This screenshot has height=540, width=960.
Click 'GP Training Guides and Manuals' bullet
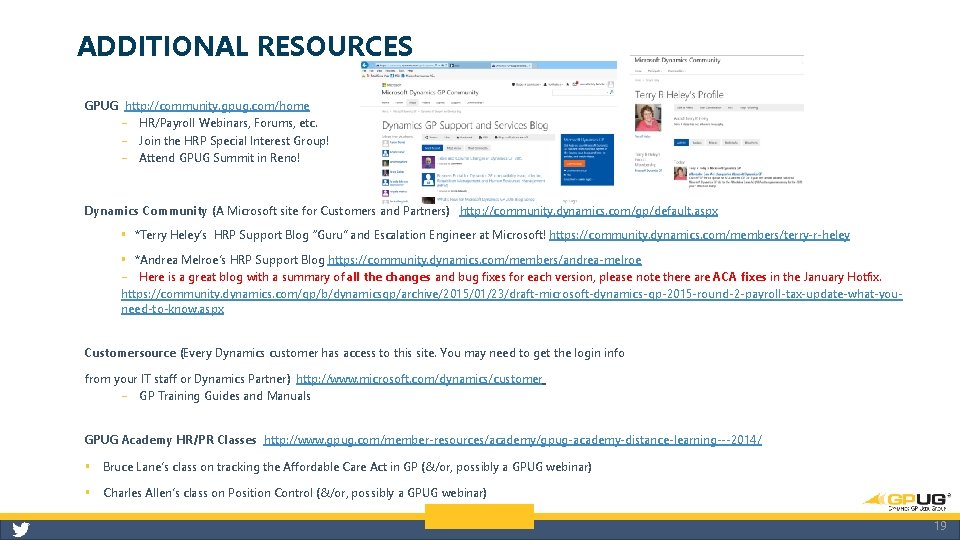[x=225, y=396]
